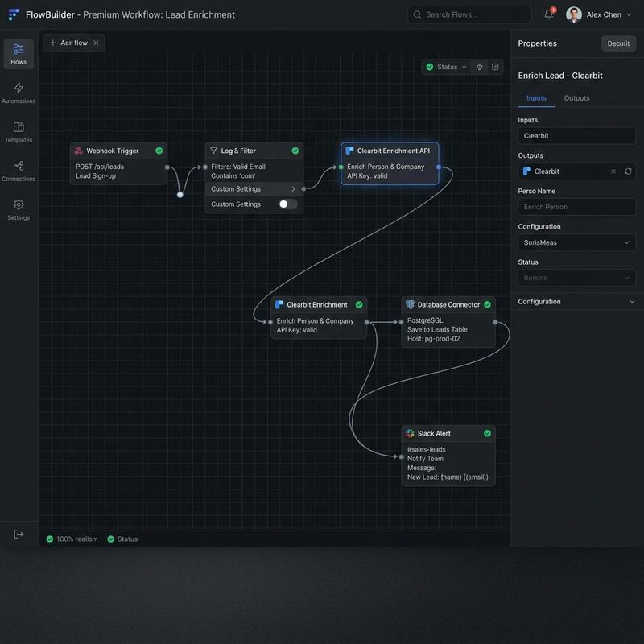Click Alex Chen's avatar picture

(x=573, y=14)
